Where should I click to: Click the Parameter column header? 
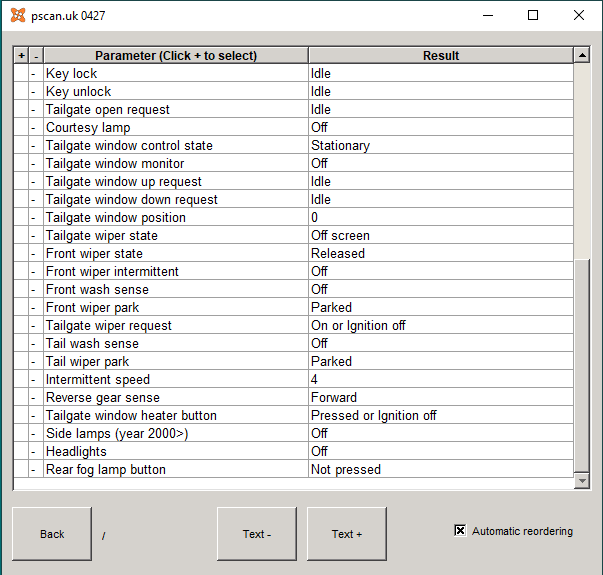tap(176, 55)
